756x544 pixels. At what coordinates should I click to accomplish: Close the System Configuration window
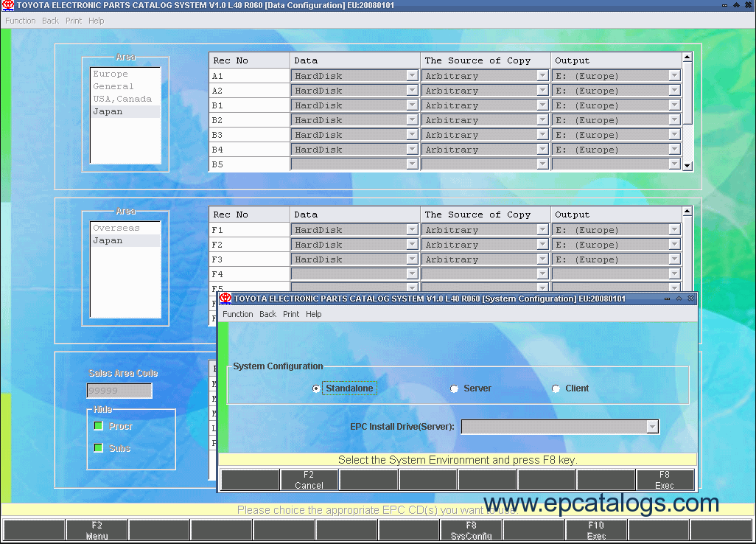(x=690, y=299)
